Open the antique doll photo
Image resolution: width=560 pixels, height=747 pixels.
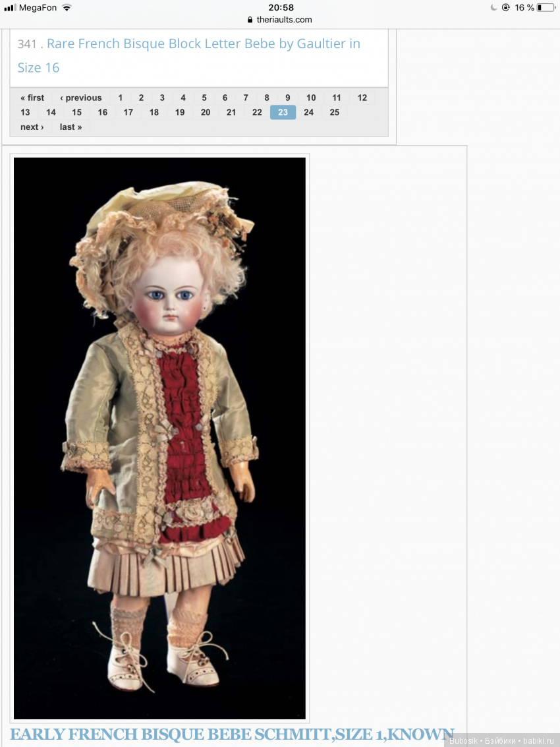click(x=159, y=438)
